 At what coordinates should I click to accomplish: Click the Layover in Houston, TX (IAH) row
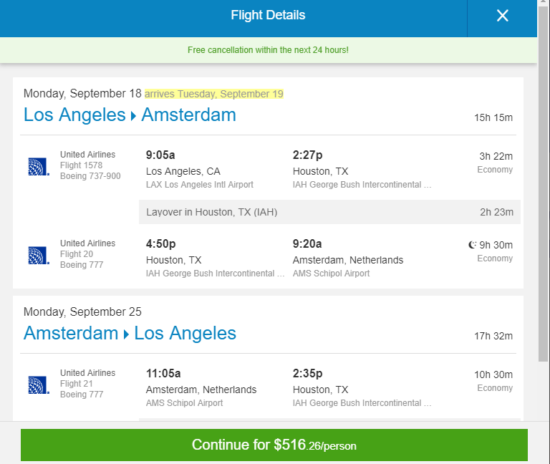(x=330, y=212)
